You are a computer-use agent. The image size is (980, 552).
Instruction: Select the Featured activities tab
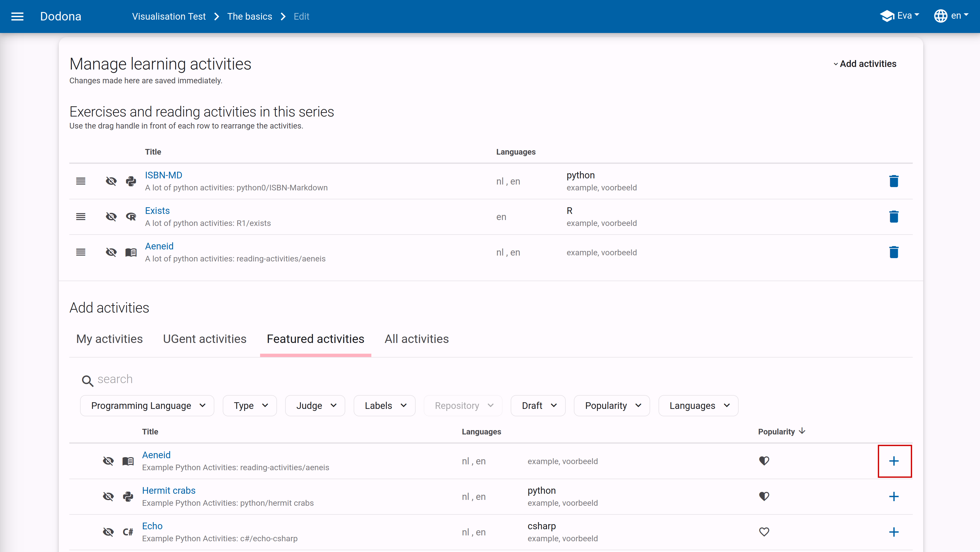315,339
